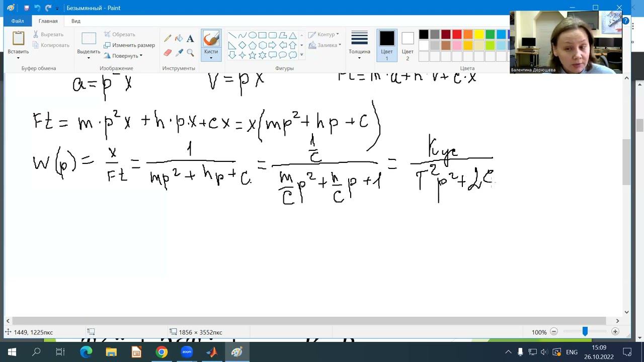Show hidden tray icons chevron

click(x=508, y=352)
